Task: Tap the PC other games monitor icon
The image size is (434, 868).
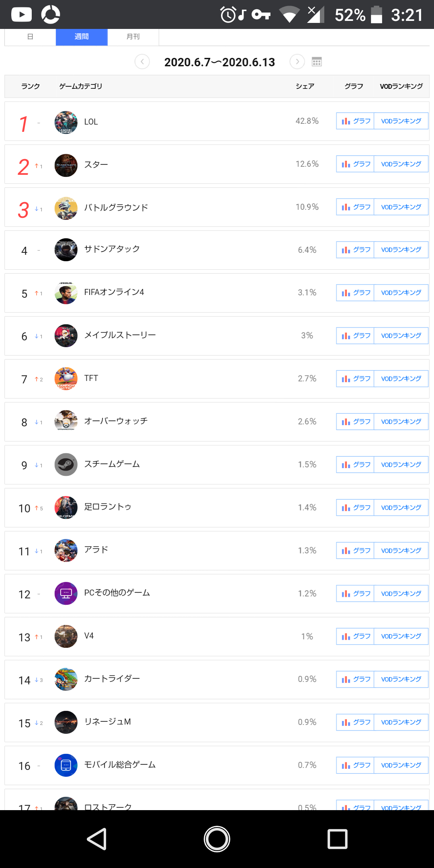Action: tap(66, 594)
